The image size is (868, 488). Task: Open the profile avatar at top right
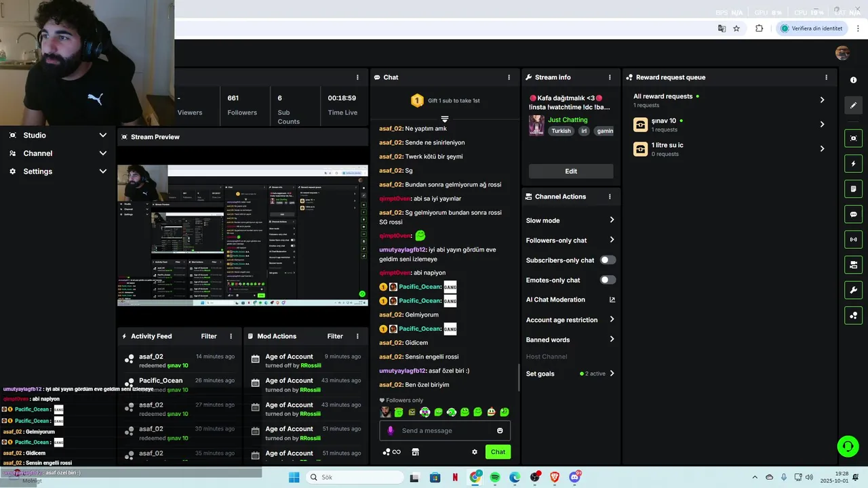tap(842, 54)
